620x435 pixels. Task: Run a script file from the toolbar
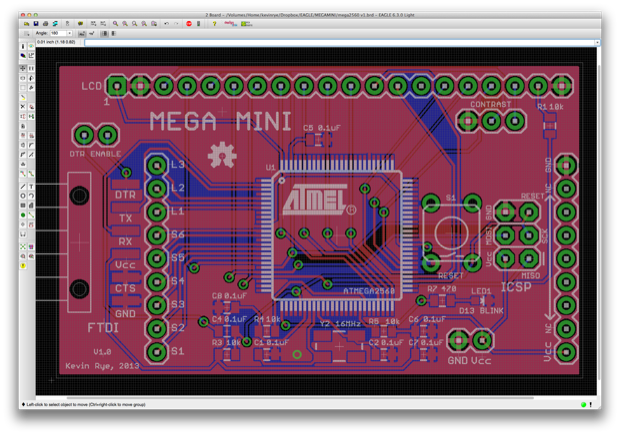click(x=93, y=24)
